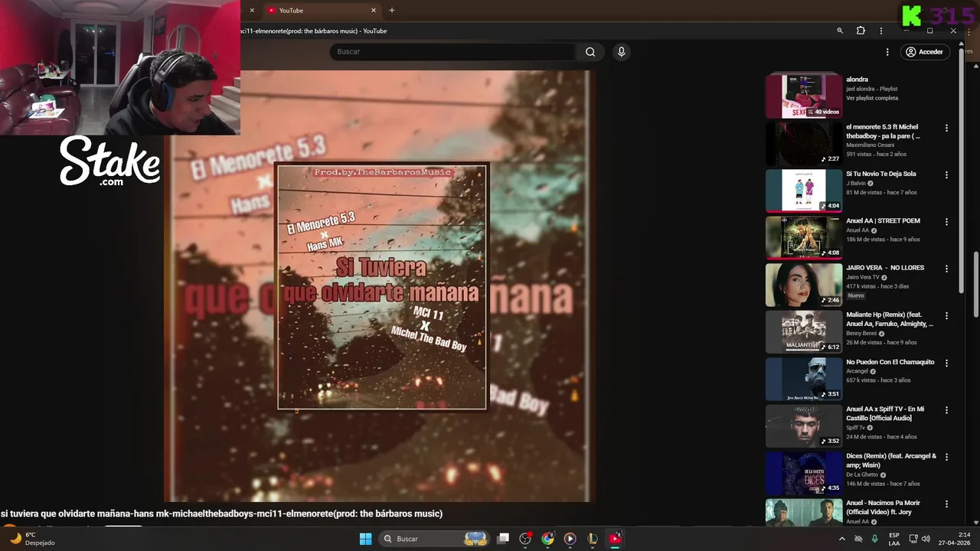The width and height of the screenshot is (980, 551).
Task: Activate voice search microphone on YouTube
Action: (x=621, y=51)
